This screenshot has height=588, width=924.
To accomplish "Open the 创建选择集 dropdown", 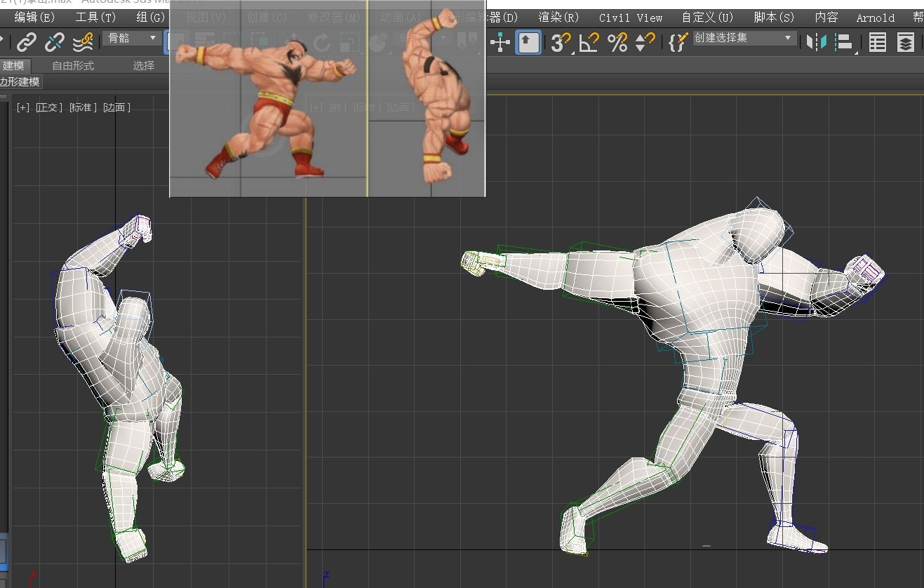I will 744,39.
